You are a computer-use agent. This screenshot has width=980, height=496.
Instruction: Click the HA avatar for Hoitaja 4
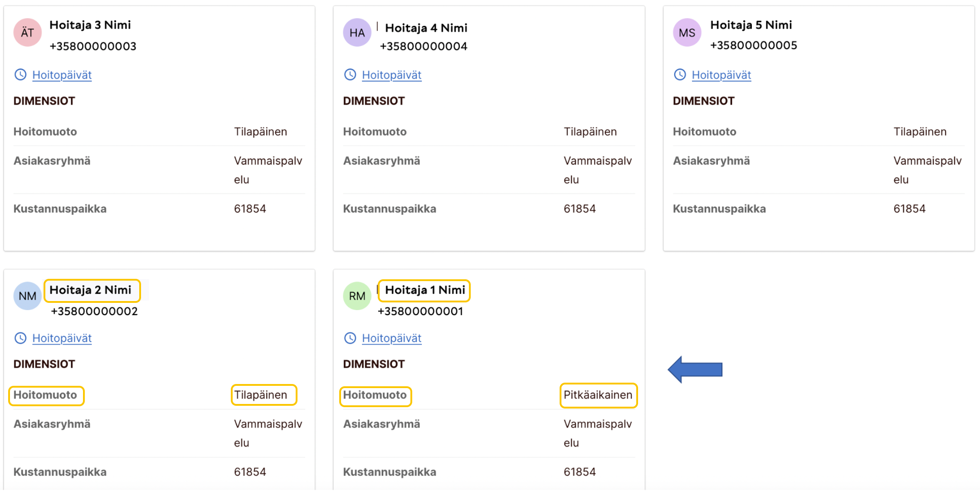pyautogui.click(x=357, y=33)
